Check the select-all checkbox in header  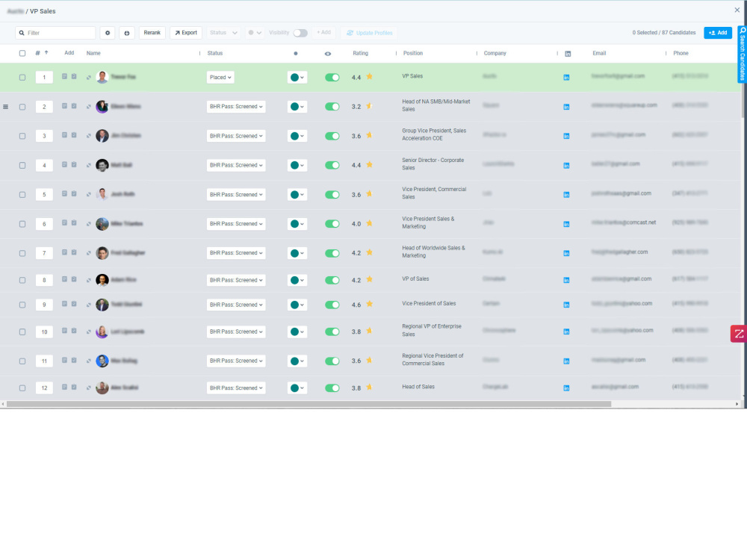(22, 53)
